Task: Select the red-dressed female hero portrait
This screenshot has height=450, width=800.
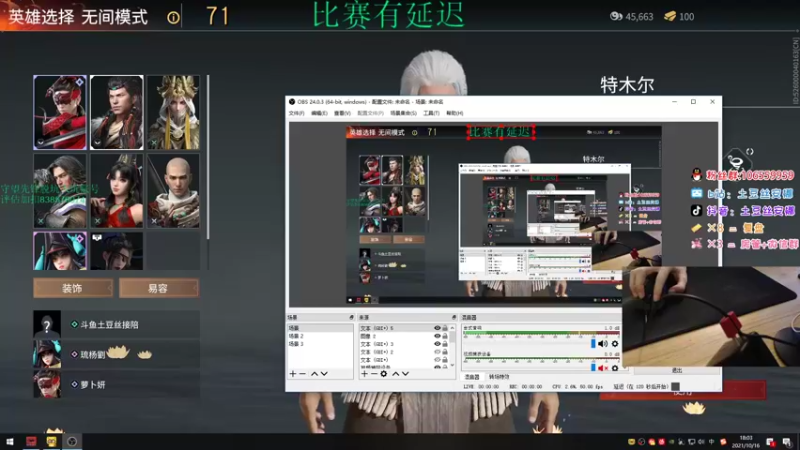Action: point(117,191)
